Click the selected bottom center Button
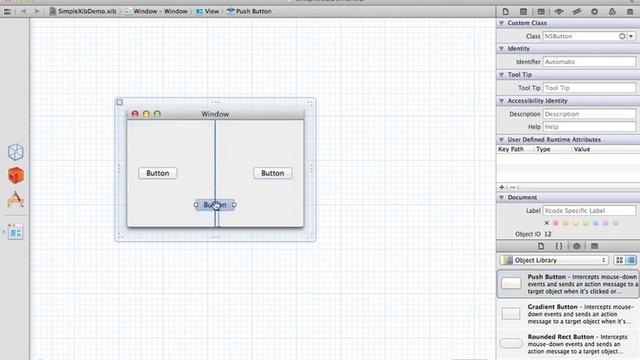The width and height of the screenshot is (640, 360). pos(215,205)
